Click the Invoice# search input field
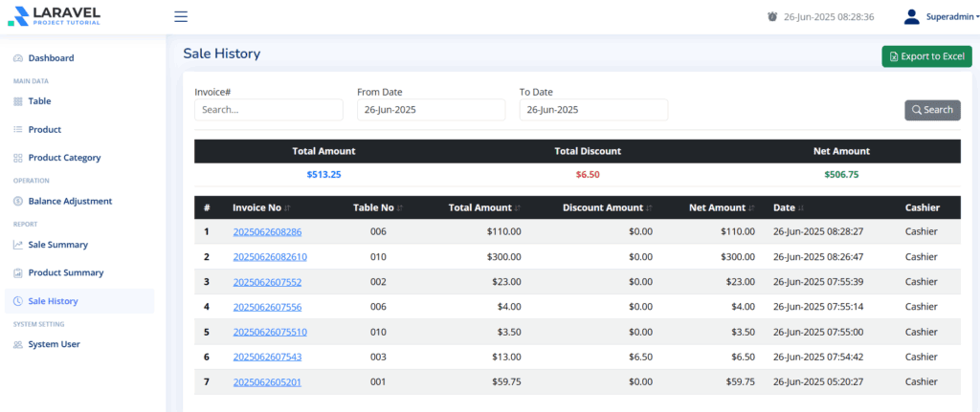 tap(268, 110)
